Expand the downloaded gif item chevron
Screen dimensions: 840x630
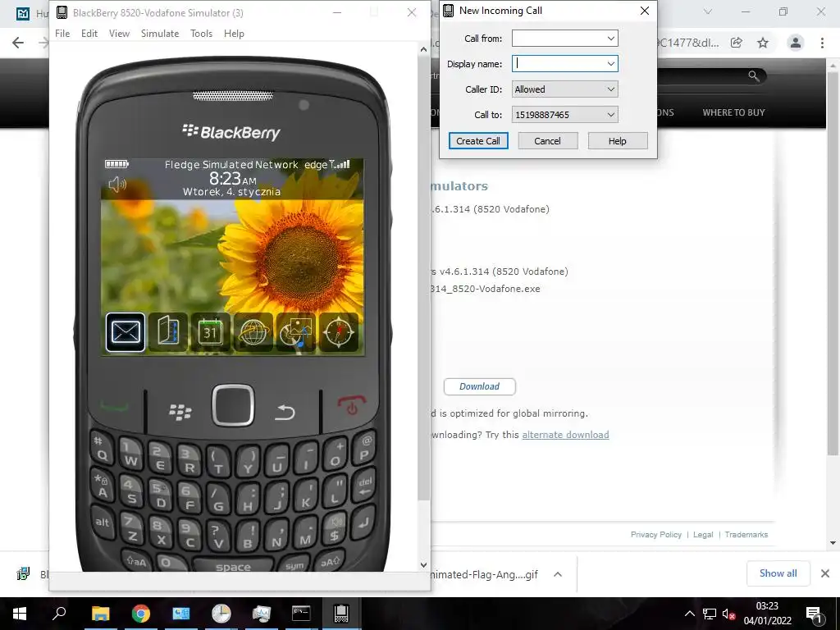click(x=558, y=574)
